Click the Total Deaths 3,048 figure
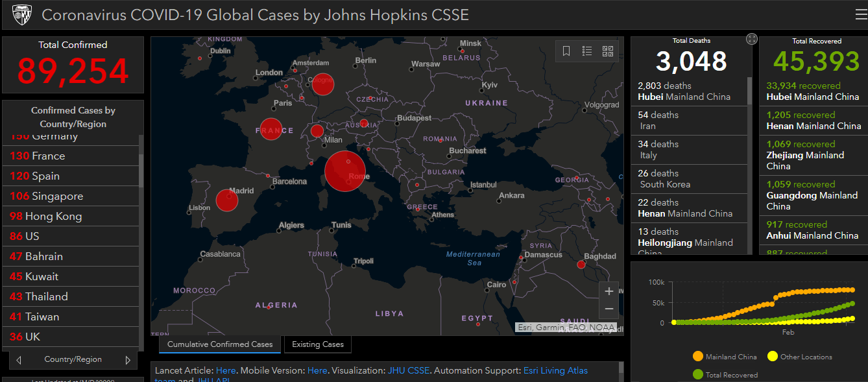This screenshot has height=382, width=868. click(x=692, y=61)
